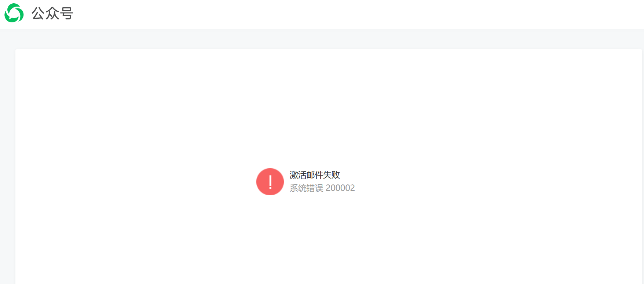Click the word 失败 in the heading
644x284 pixels.
[x=332, y=175]
